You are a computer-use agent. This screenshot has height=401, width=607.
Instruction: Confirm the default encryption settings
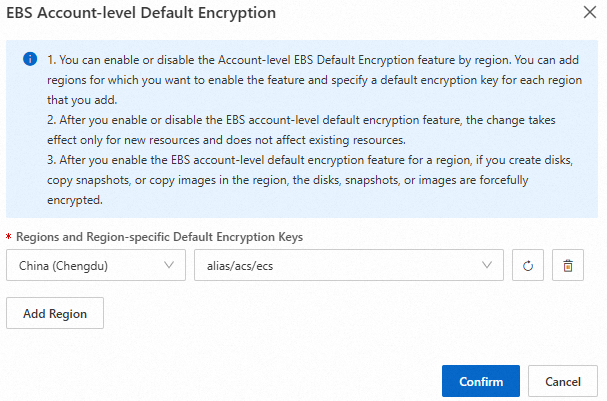(481, 381)
